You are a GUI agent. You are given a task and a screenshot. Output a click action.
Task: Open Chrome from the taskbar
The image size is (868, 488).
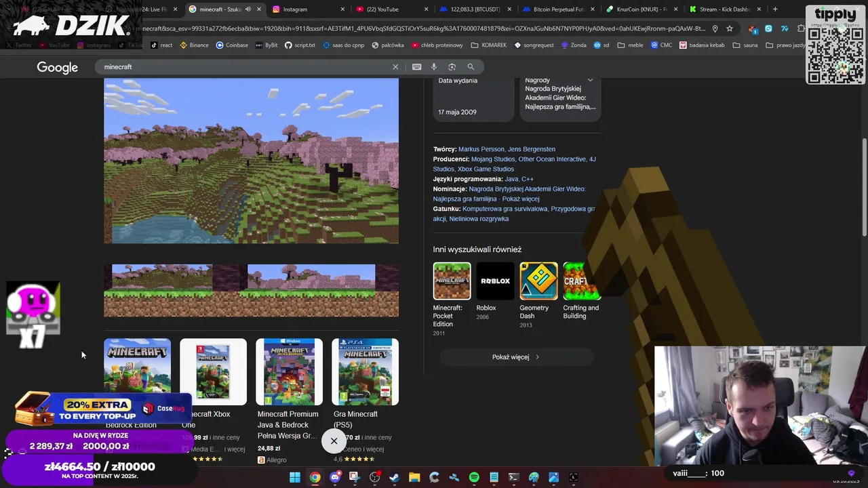(x=315, y=477)
